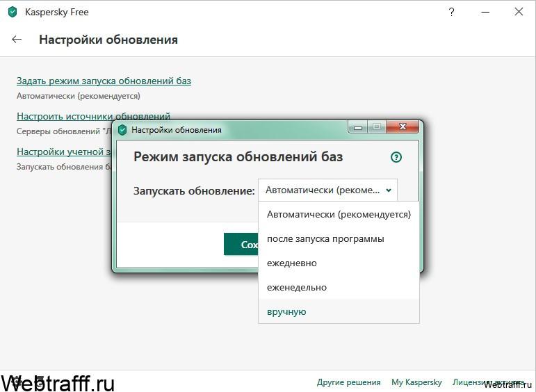Screen dimensions: 536x392
Task: Click the Настройки обновления page heading
Action: point(108,40)
